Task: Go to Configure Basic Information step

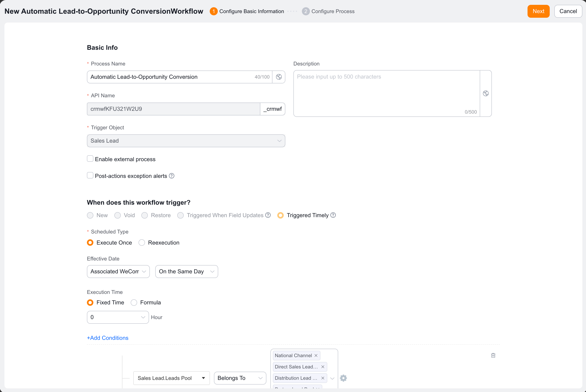Action: (x=247, y=11)
